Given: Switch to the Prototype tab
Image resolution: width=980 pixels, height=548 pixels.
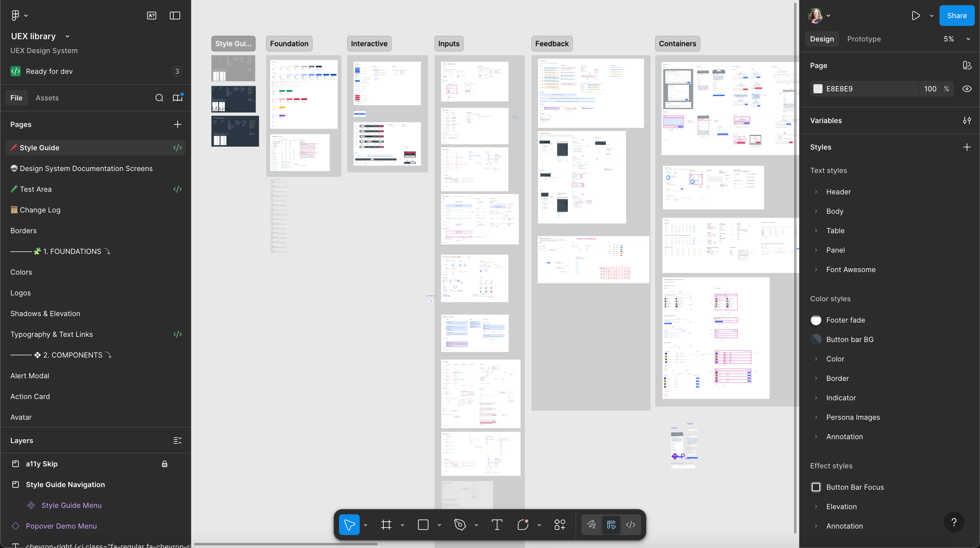Looking at the screenshot, I should tap(864, 39).
